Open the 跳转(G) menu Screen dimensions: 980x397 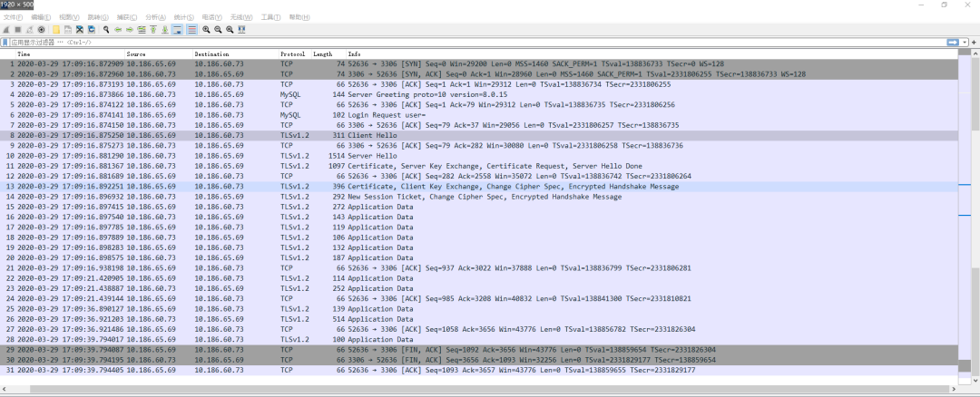point(98,17)
